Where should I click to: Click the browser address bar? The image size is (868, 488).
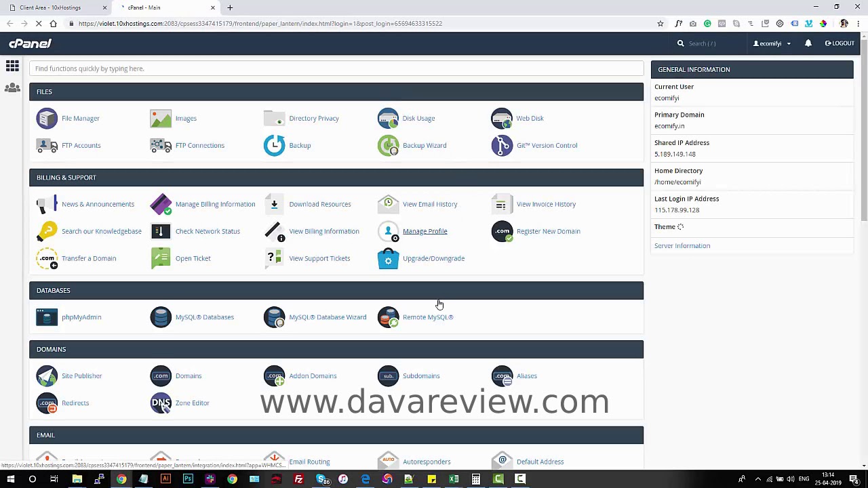(359, 24)
